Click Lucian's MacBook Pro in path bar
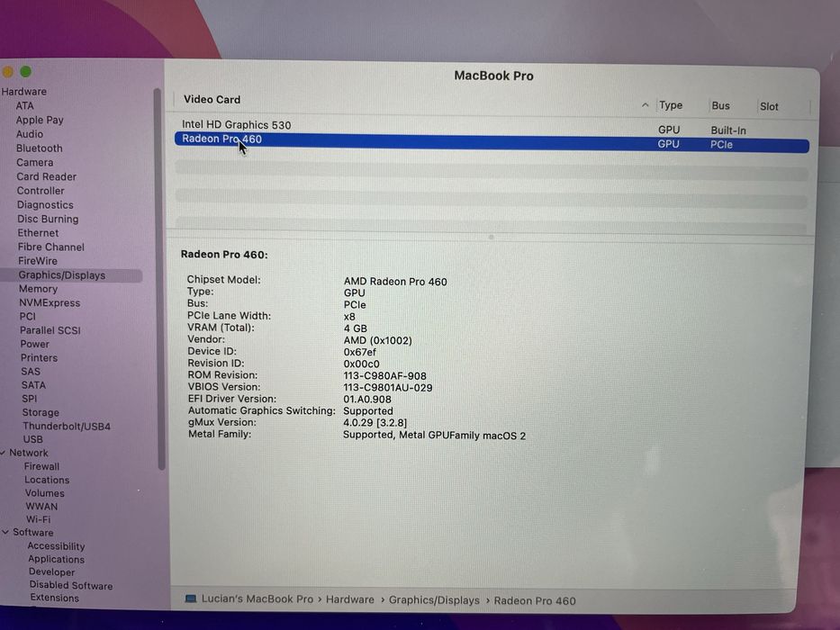The image size is (840, 630). [257, 599]
